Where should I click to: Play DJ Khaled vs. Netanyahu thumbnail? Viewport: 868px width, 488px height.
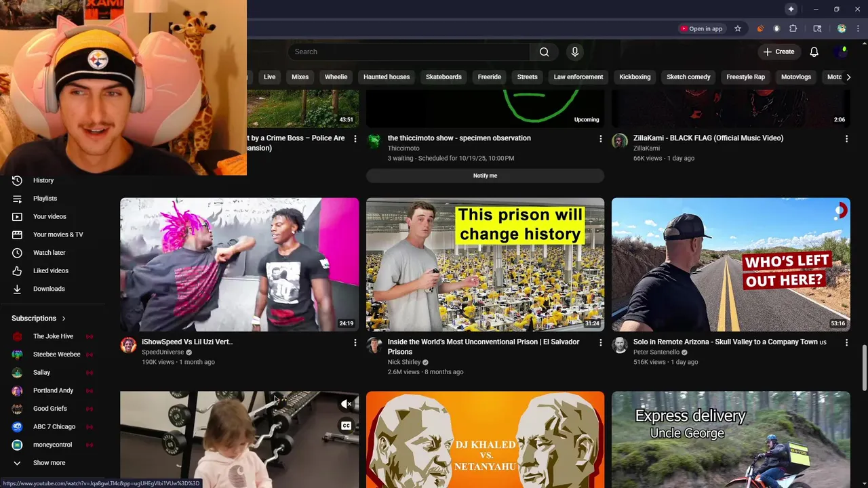pyautogui.click(x=485, y=439)
